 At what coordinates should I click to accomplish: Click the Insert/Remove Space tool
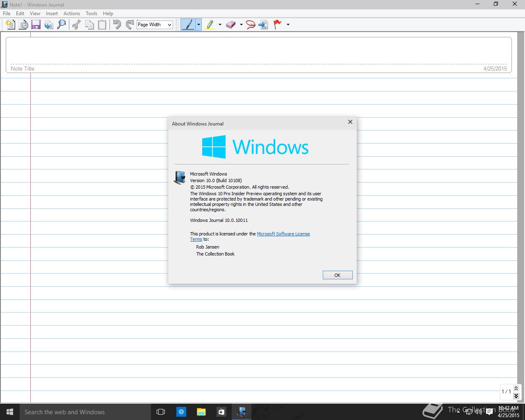pos(263,25)
